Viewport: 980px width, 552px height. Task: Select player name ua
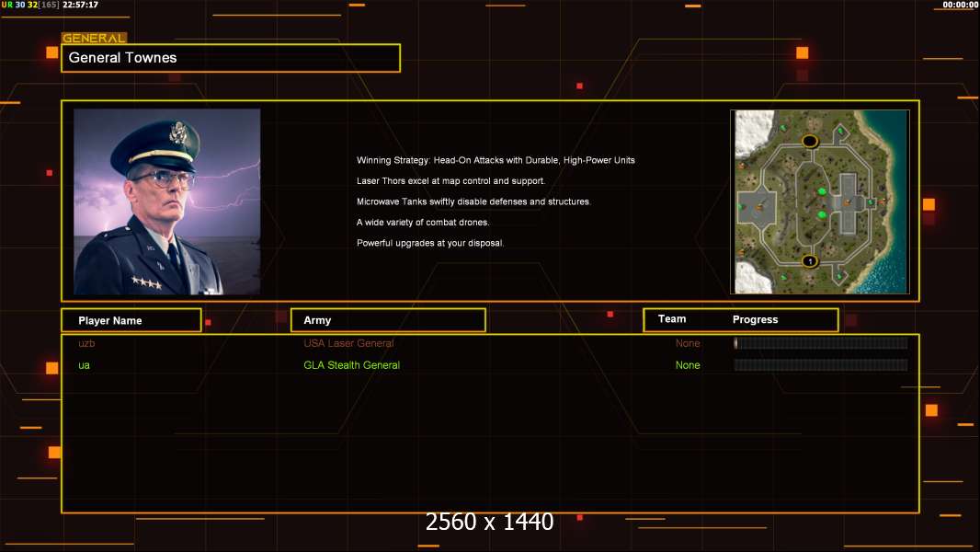[x=84, y=365]
